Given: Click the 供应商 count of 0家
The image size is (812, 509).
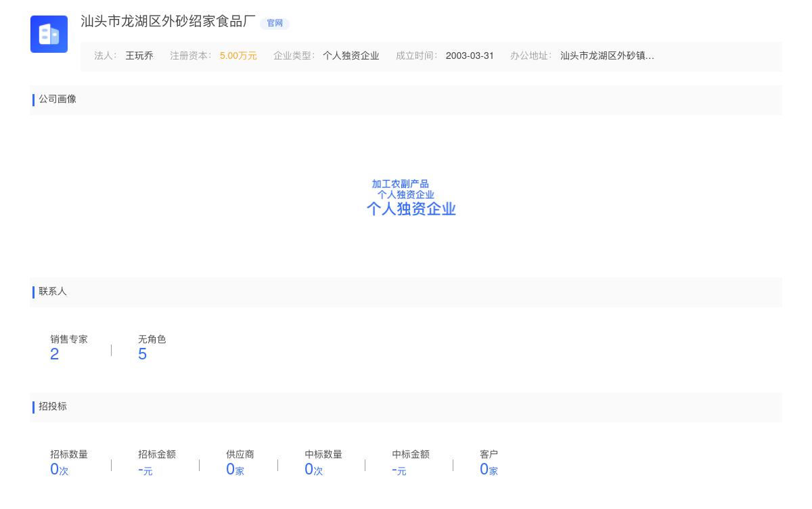Looking at the screenshot, I should click(235, 470).
